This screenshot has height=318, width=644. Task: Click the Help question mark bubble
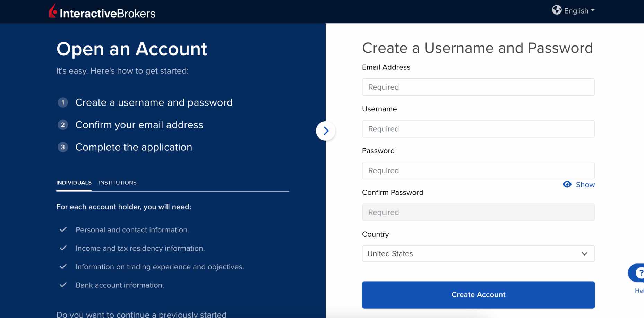pyautogui.click(x=637, y=273)
